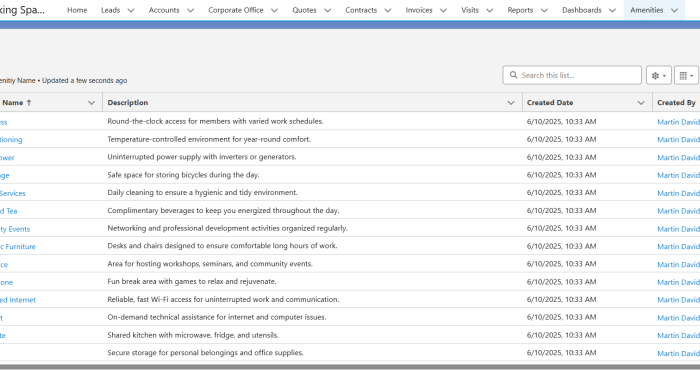This screenshot has width=700, height=370.
Task: Open Martin David link in Secure storage row
Action: 678,353
